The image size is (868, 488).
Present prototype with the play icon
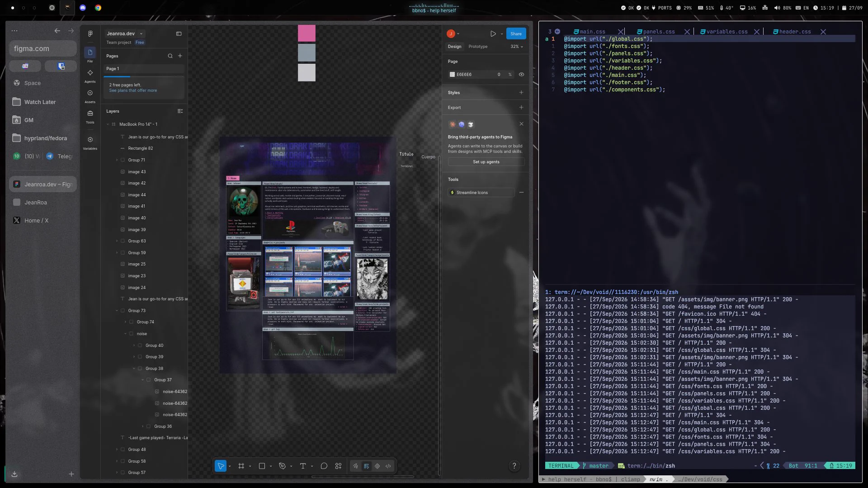point(493,33)
